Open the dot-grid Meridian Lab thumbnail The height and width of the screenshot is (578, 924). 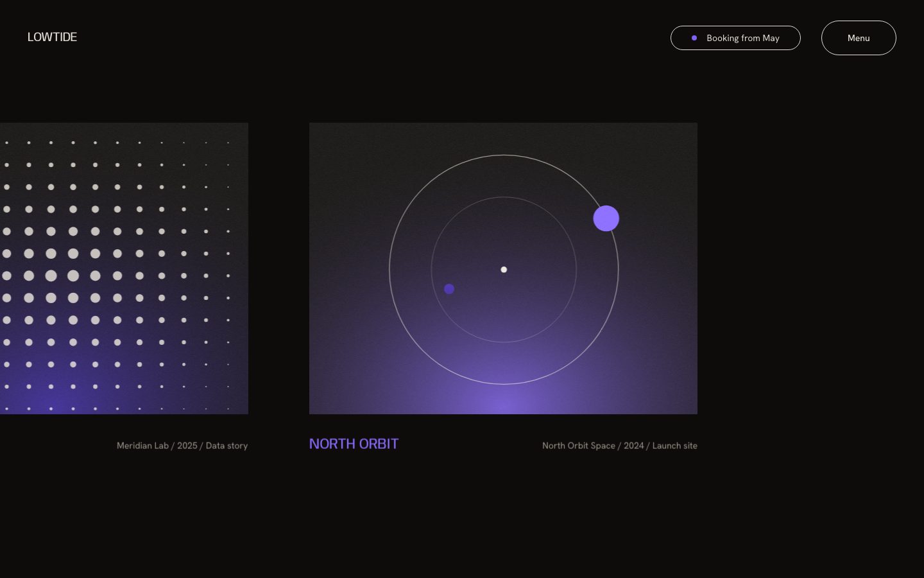124,268
